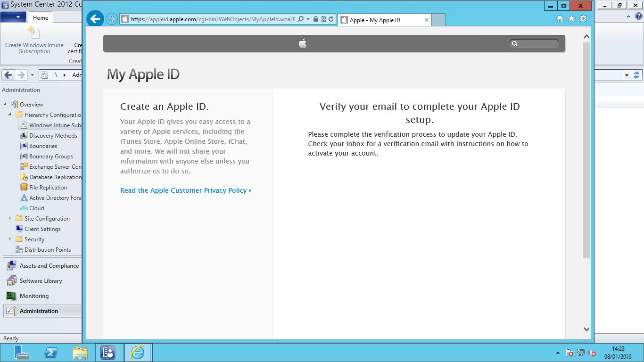Click the Apple logo in site header
Screen dimensions: 644x362
point(303,43)
